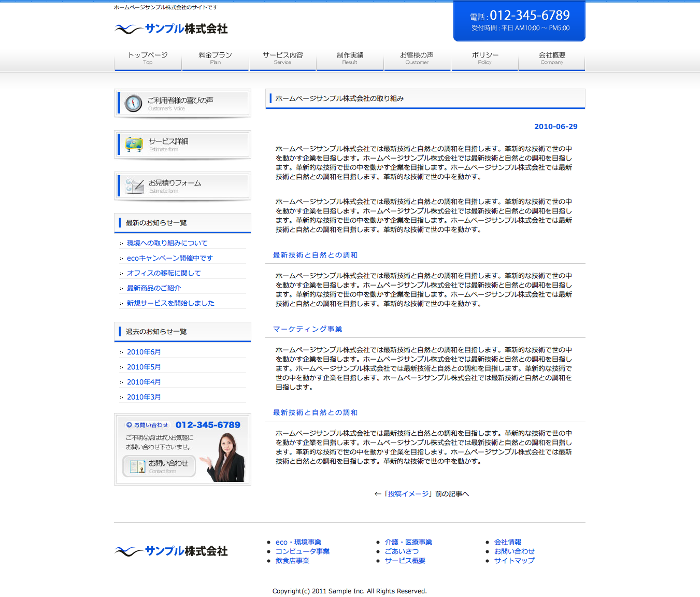Open the 介護・医療事業 footer link
Image resolution: width=700 pixels, height=597 pixels.
[408, 542]
